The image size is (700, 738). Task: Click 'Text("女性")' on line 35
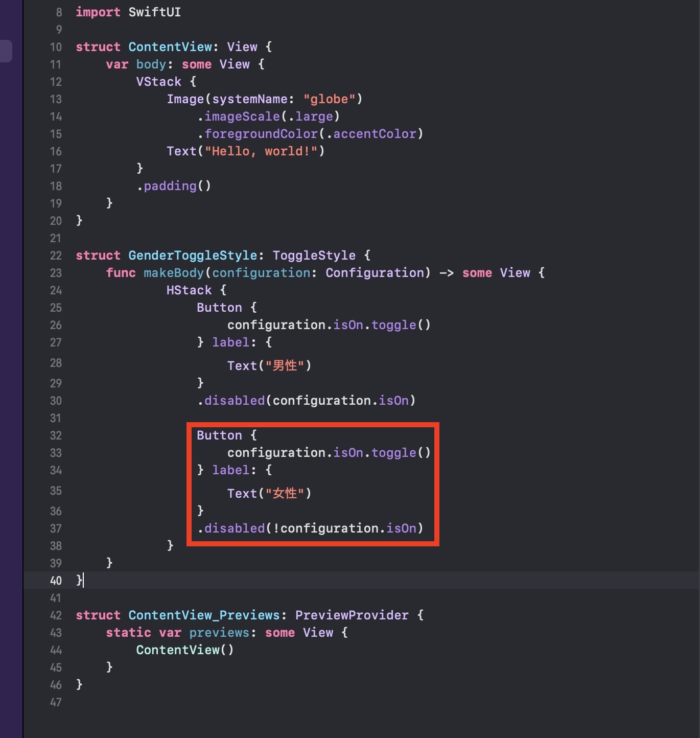[x=269, y=493]
